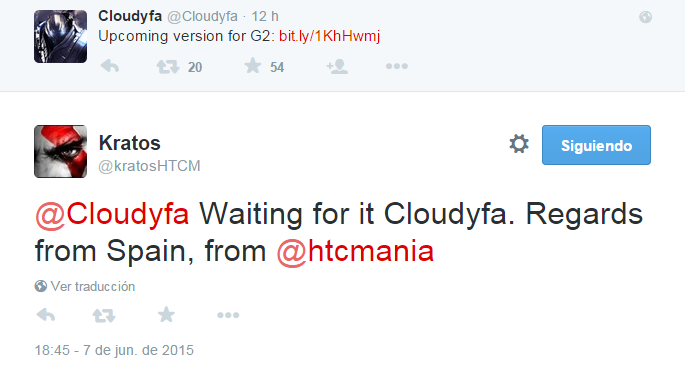Retweet Cloudyfa's G2 version tweet

pos(168,67)
